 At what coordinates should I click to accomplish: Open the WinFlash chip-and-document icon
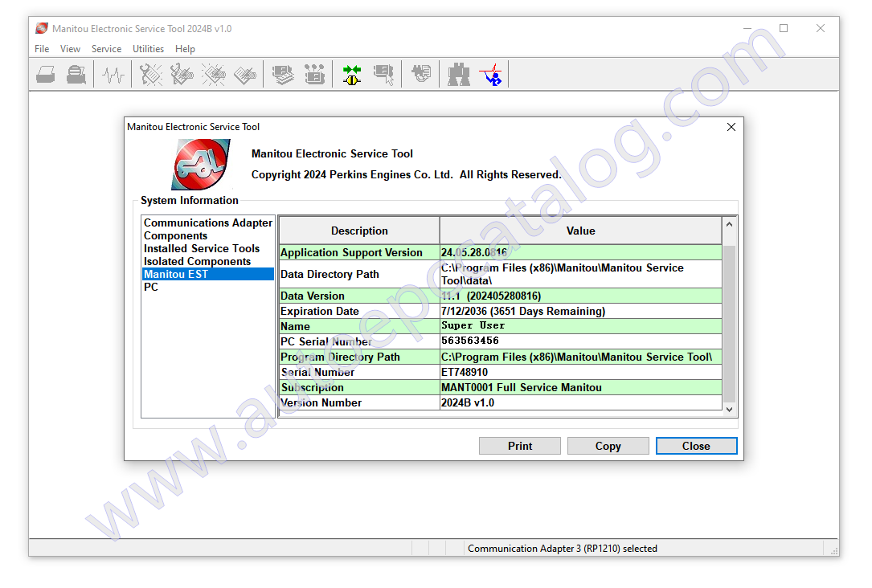[421, 75]
